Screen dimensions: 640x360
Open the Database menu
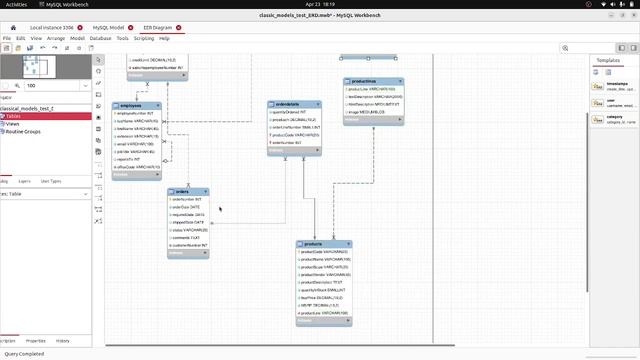100,38
